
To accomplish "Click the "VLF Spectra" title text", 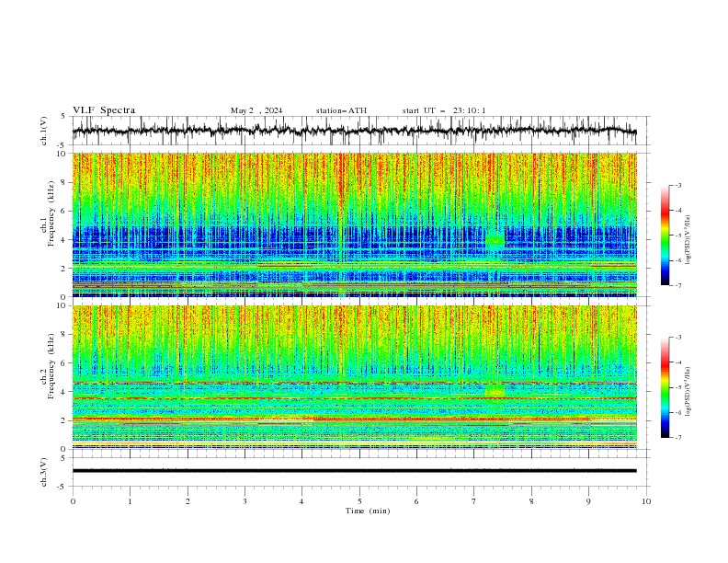I will (x=104, y=110).
